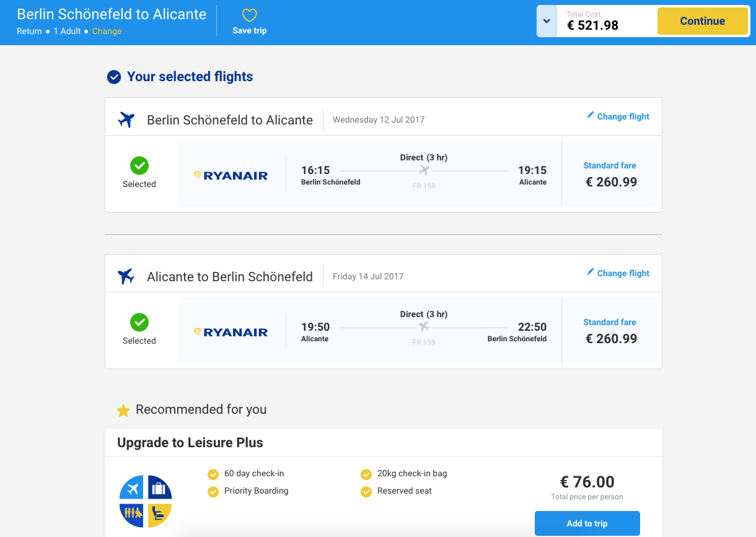Image resolution: width=756 pixels, height=537 pixels.
Task: Toggle the green Selected check on return flight
Action: 139,323
